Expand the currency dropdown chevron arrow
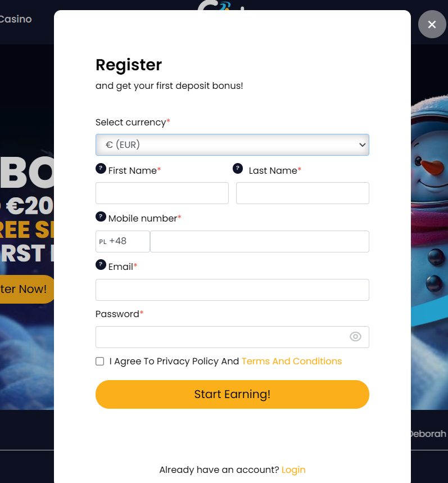Screen dimensions: 448x483 click(362, 145)
